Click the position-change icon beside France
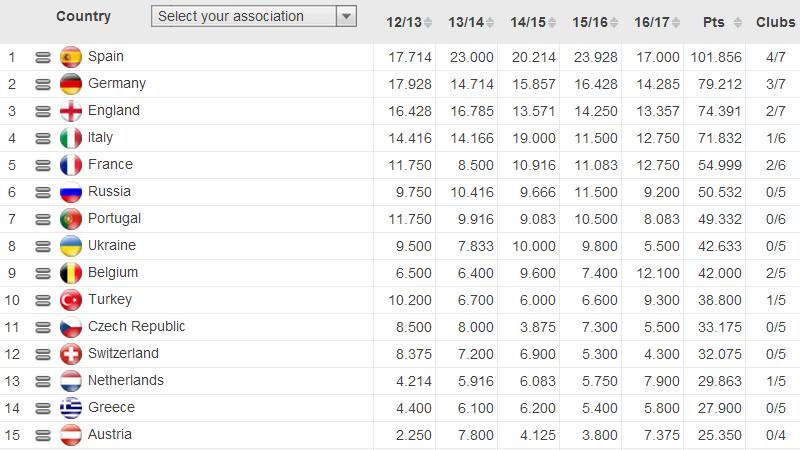The image size is (800, 450). click(43, 165)
